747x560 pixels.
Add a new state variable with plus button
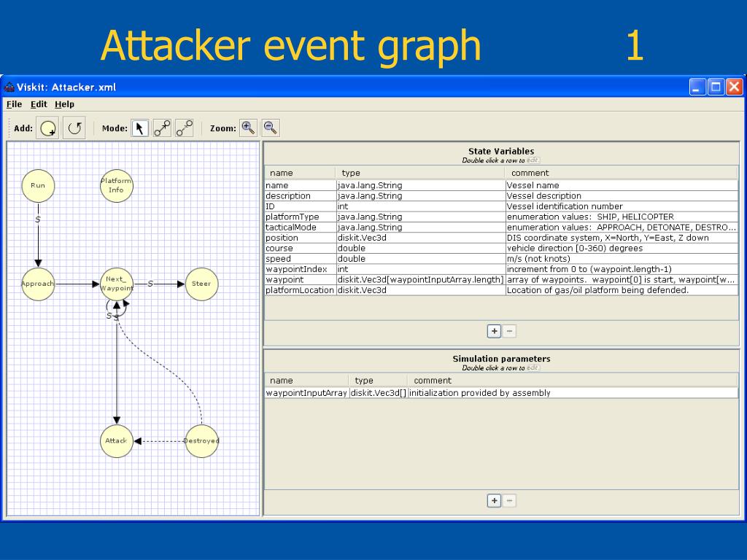[x=494, y=331]
